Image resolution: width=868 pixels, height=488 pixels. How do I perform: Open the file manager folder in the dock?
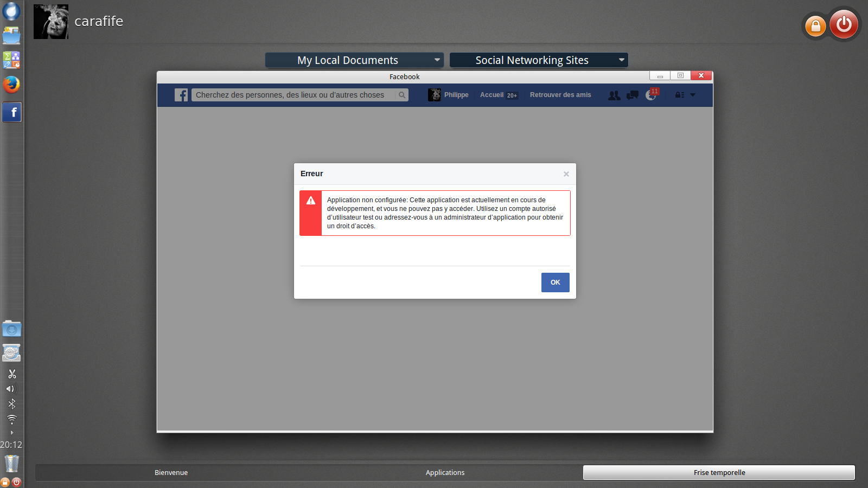pos(11,36)
